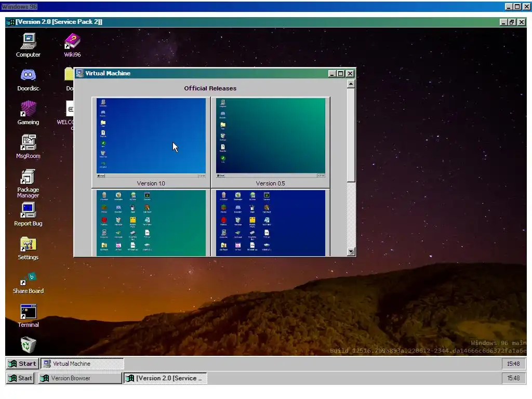The width and height of the screenshot is (532, 399).
Task: Open the Report Bug icon
Action: (x=28, y=214)
